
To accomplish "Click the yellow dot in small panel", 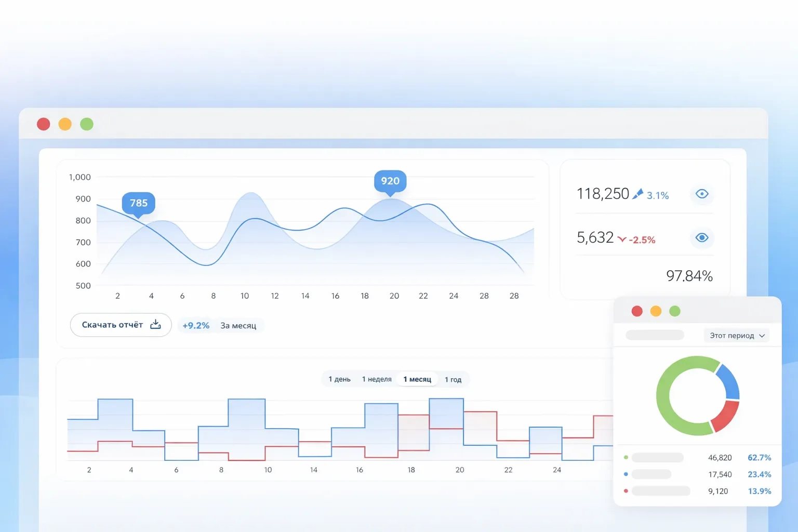I will click(656, 311).
